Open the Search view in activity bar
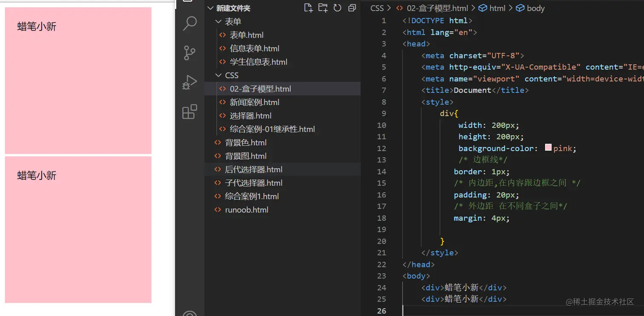 pos(190,23)
